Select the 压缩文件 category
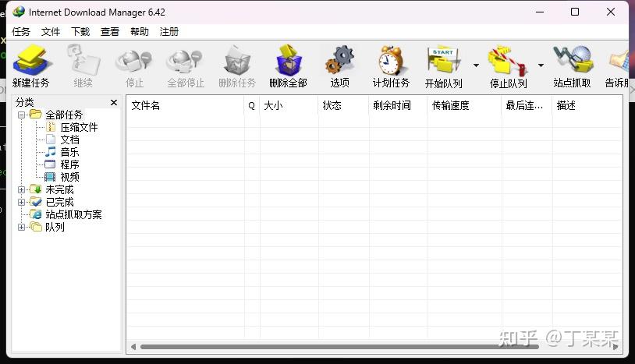The width and height of the screenshot is (635, 364). coord(79,127)
